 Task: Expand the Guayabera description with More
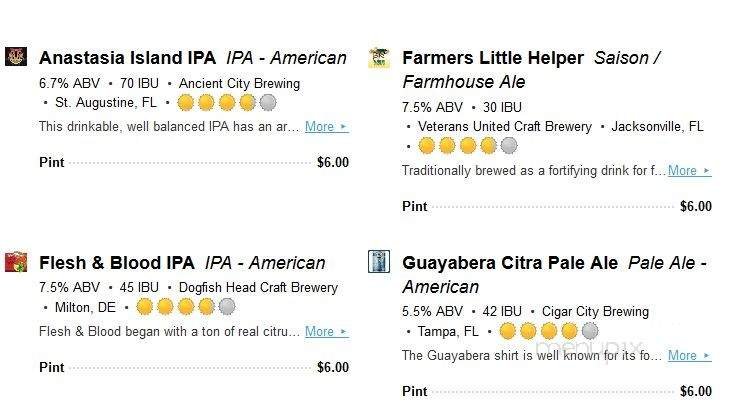pos(683,355)
